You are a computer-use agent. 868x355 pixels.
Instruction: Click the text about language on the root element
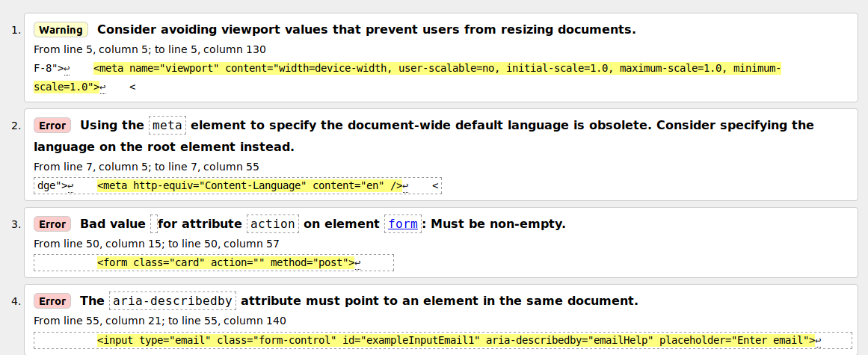tap(164, 146)
